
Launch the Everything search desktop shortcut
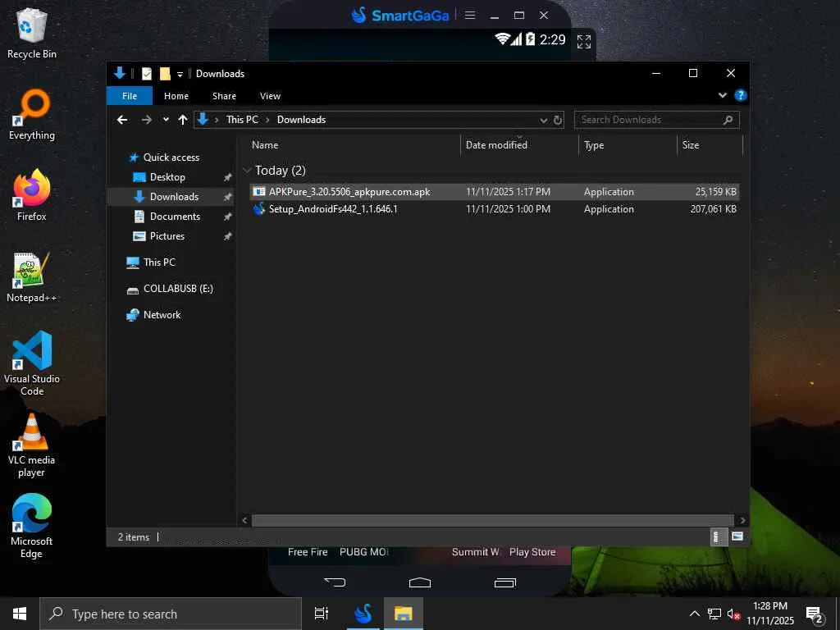(x=32, y=115)
